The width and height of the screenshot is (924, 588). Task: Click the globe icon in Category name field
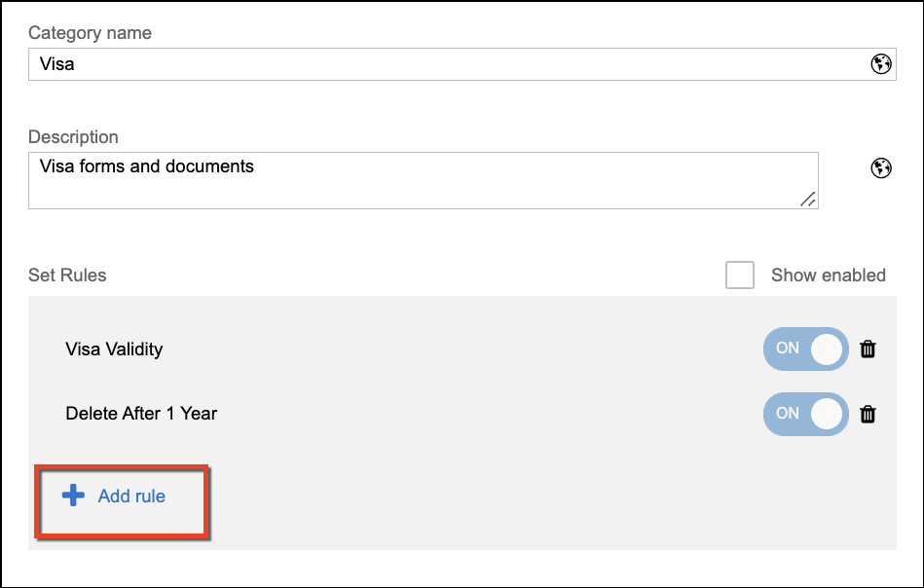[880, 64]
